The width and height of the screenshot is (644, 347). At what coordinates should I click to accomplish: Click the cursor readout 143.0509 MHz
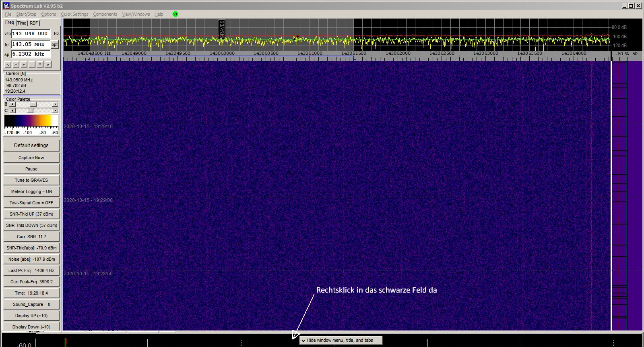[x=19, y=80]
